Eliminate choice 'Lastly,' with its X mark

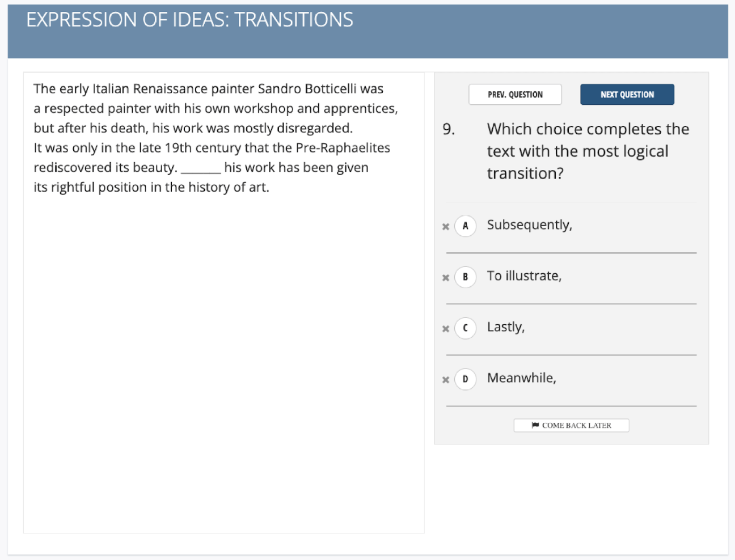point(446,328)
